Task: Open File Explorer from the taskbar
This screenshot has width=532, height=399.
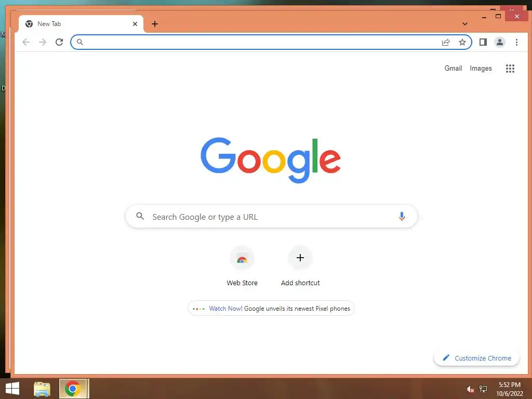Action: click(x=42, y=389)
